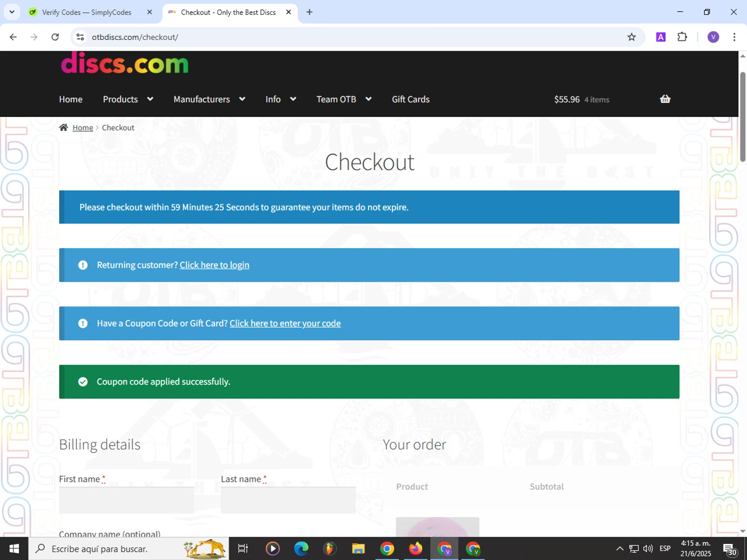Viewport: 747px width, 560px height.
Task: Go to Home in navigation bar
Action: tap(71, 99)
